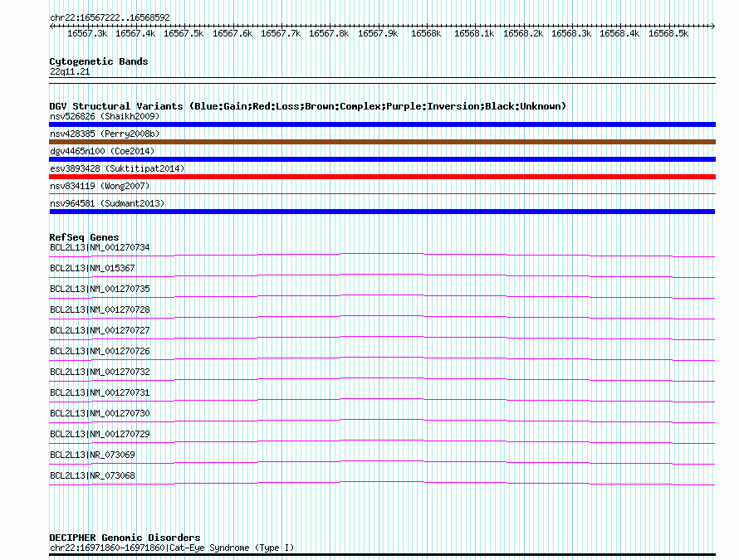739x560 pixels.
Task: Click ruler tick label 16568.4k
Action: pos(619,34)
